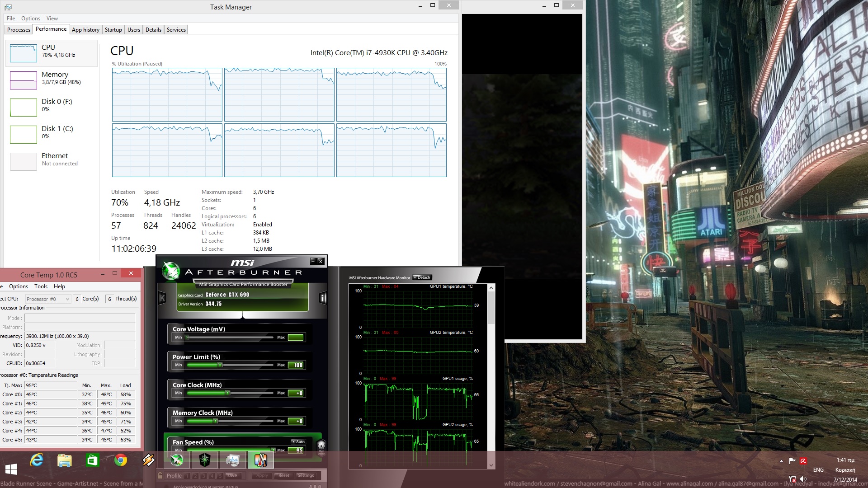The width and height of the screenshot is (868, 488).
Task: Toggle the profile lock icon in Afterburner
Action: (x=160, y=475)
